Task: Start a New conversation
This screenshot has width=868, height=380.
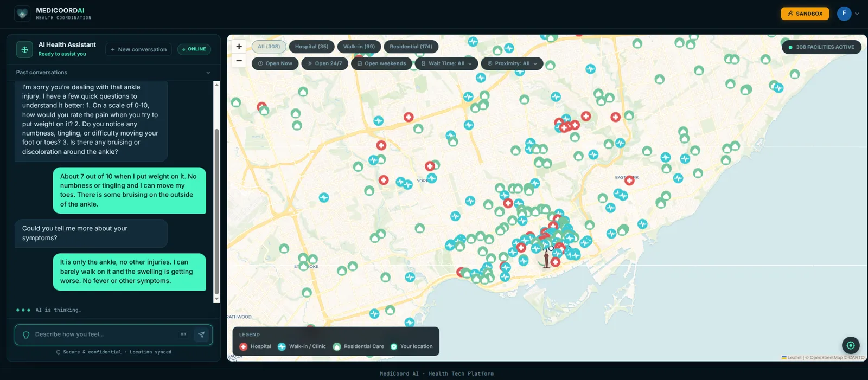Action: pos(139,49)
